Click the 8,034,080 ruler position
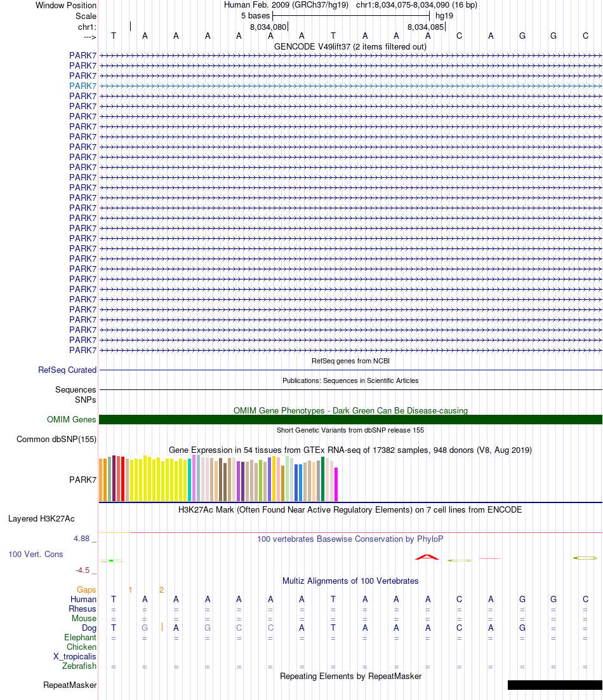This screenshot has width=603, height=700. tap(268, 27)
